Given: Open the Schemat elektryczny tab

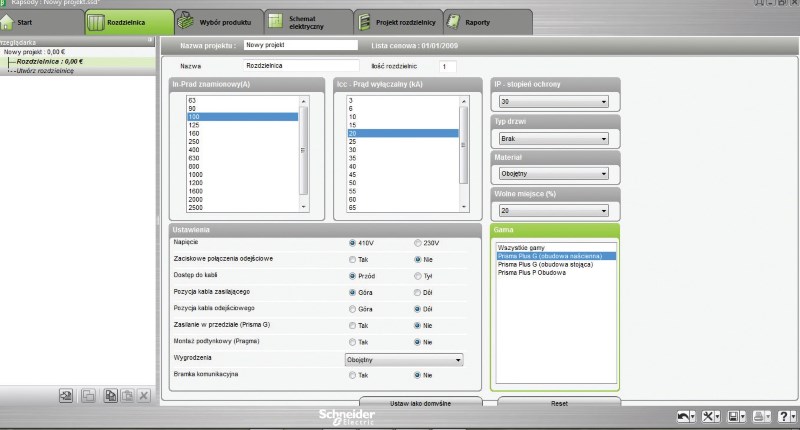Looking at the screenshot, I should tap(309, 22).
